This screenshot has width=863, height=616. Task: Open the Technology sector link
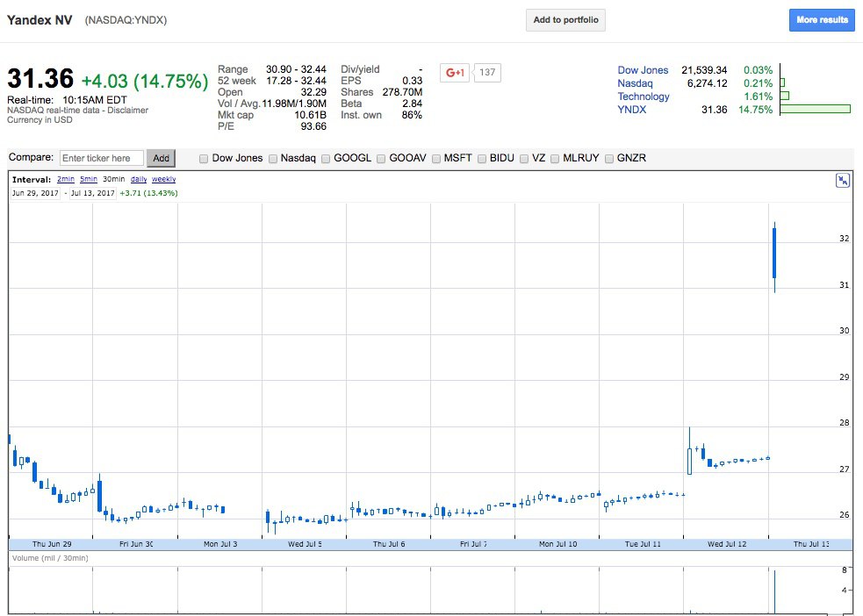pos(644,97)
